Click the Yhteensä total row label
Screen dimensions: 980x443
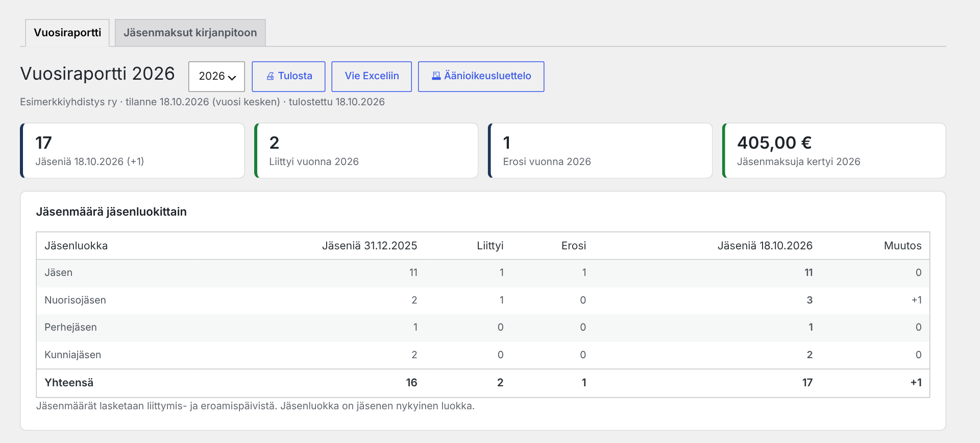[x=69, y=383]
